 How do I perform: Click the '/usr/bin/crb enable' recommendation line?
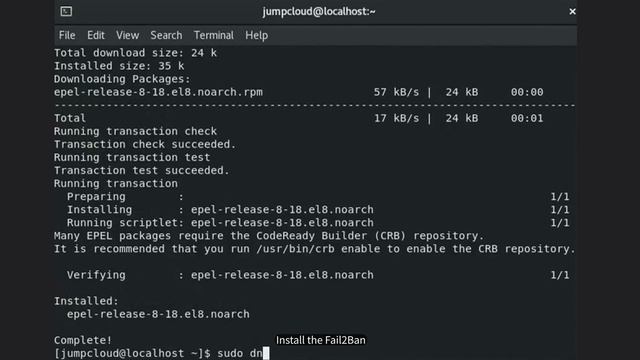coord(314,249)
